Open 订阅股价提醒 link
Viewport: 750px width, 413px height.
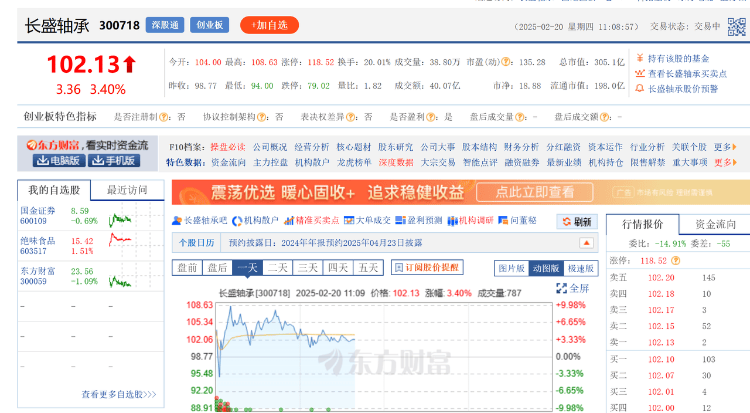426,268
